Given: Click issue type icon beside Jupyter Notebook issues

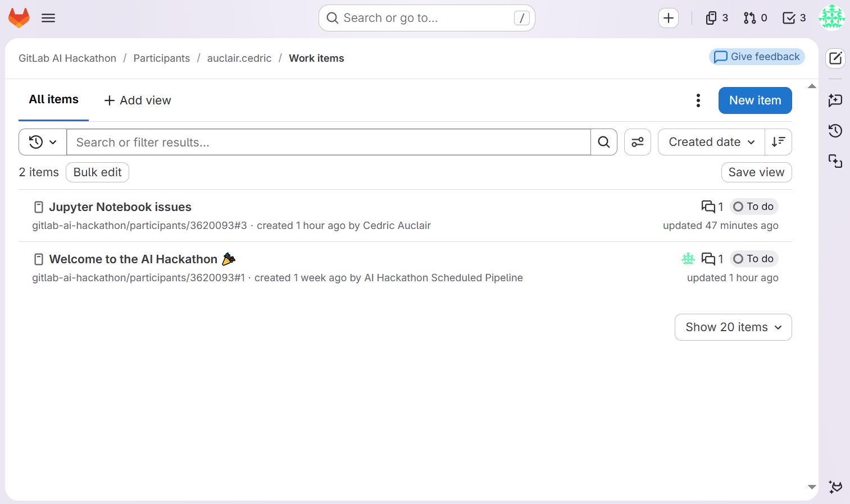Looking at the screenshot, I should click(39, 207).
